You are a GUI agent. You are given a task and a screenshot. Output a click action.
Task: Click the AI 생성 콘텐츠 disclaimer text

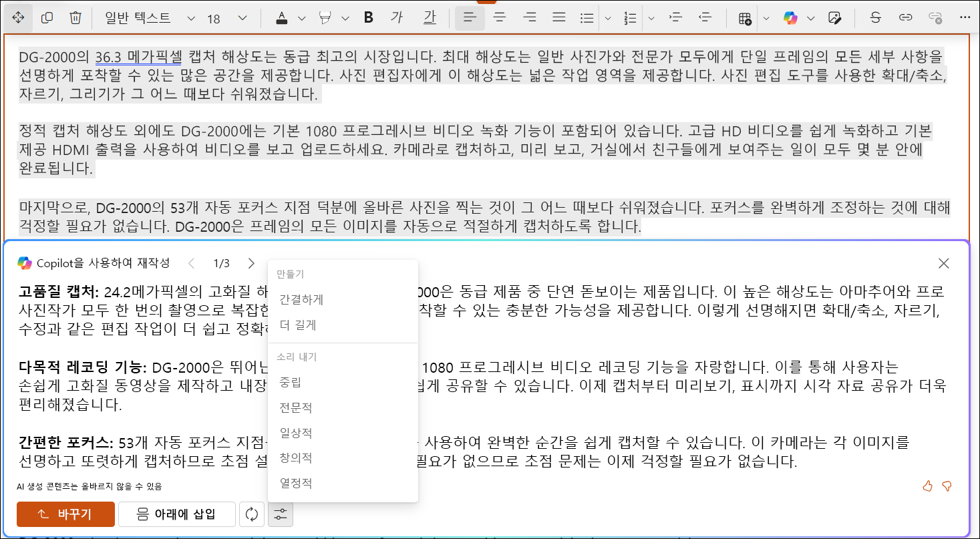point(90,486)
